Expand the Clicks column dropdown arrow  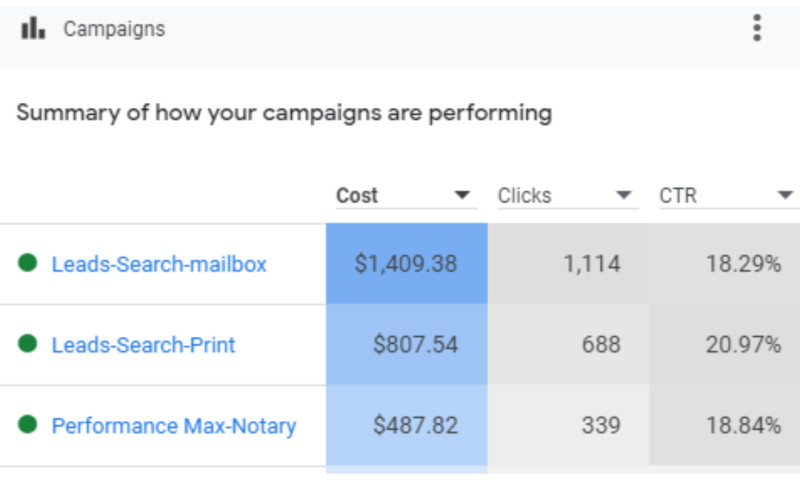(624, 196)
